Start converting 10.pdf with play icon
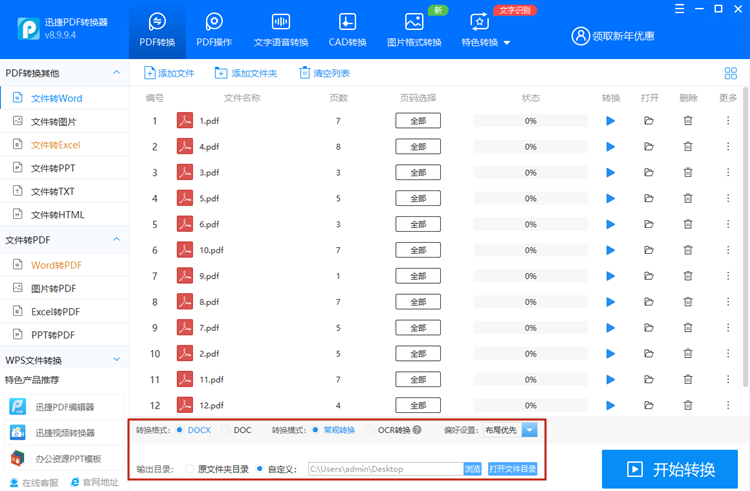 coord(610,250)
